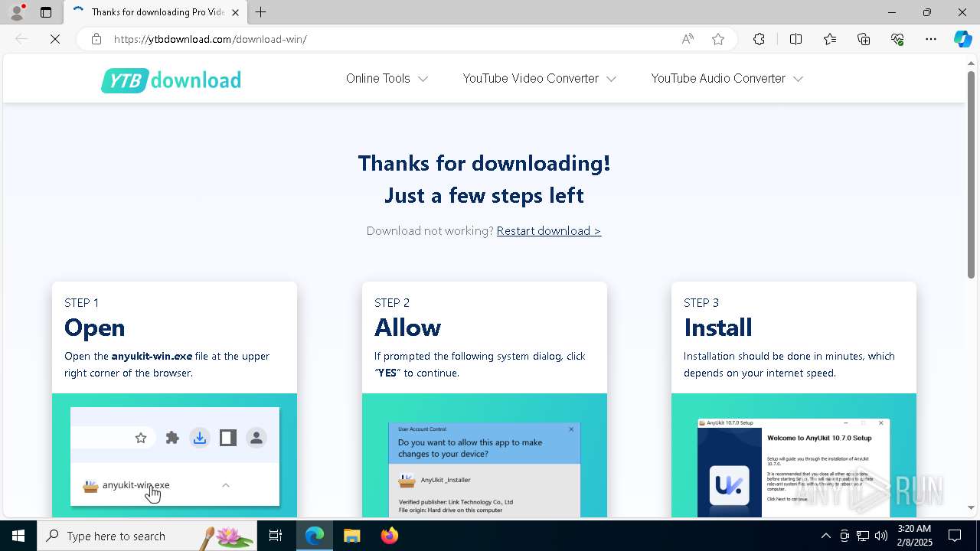Open the Collections icon
Viewport: 980px width, 551px height.
pos(864,39)
